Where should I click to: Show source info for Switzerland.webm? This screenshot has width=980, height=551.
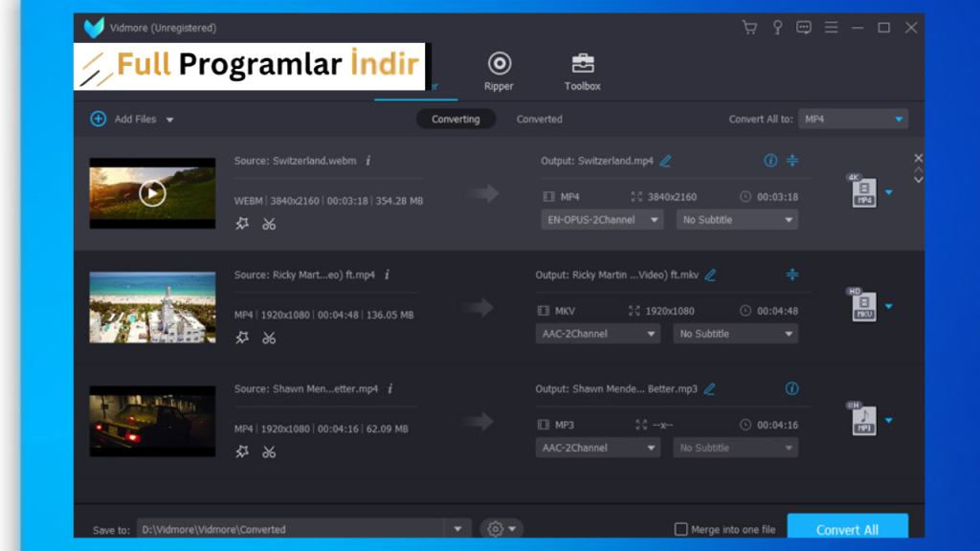click(368, 161)
